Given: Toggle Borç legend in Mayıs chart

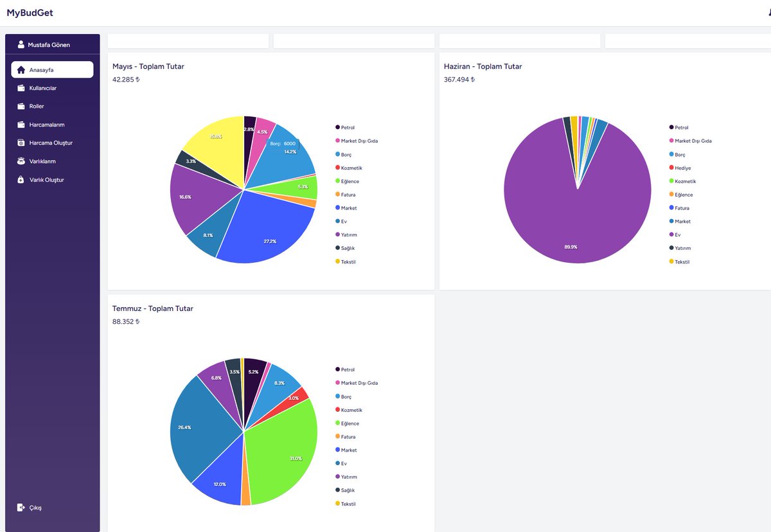Looking at the screenshot, I should pyautogui.click(x=344, y=154).
